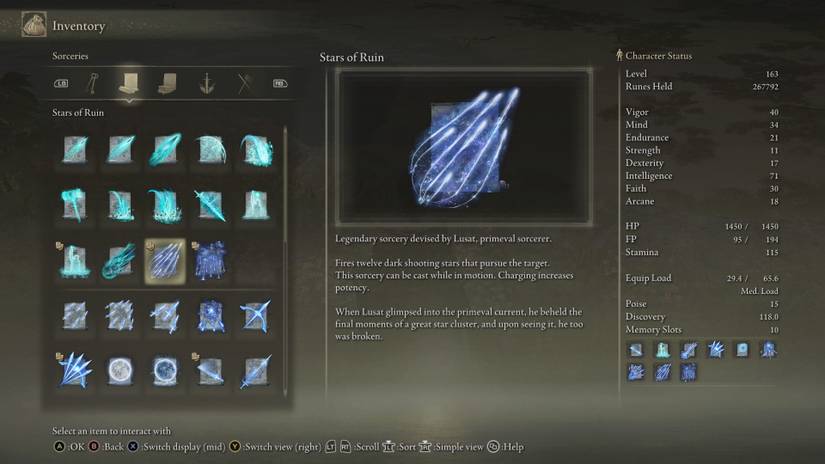Click the large Stars of Ruin preview image
Screen dimensions: 825x464
464,147
